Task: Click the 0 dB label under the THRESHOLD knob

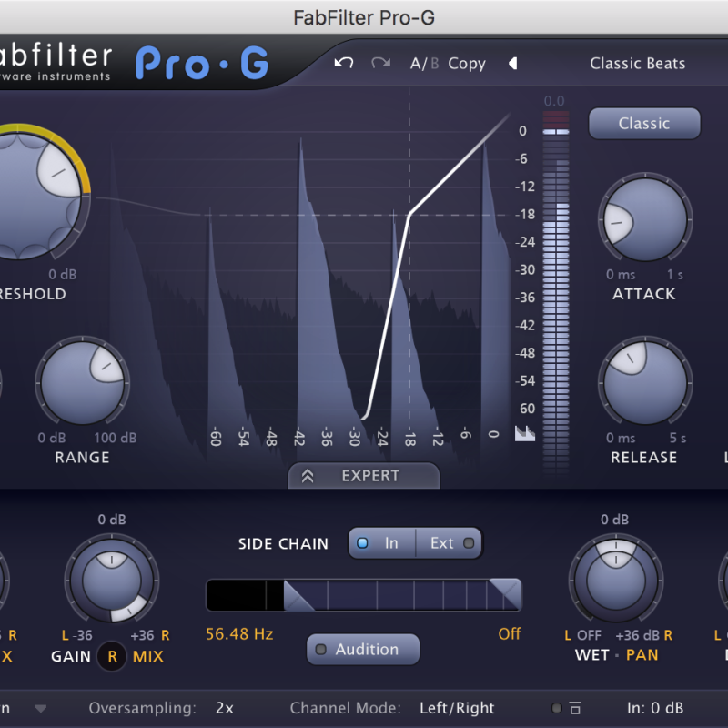Action: coord(62,275)
